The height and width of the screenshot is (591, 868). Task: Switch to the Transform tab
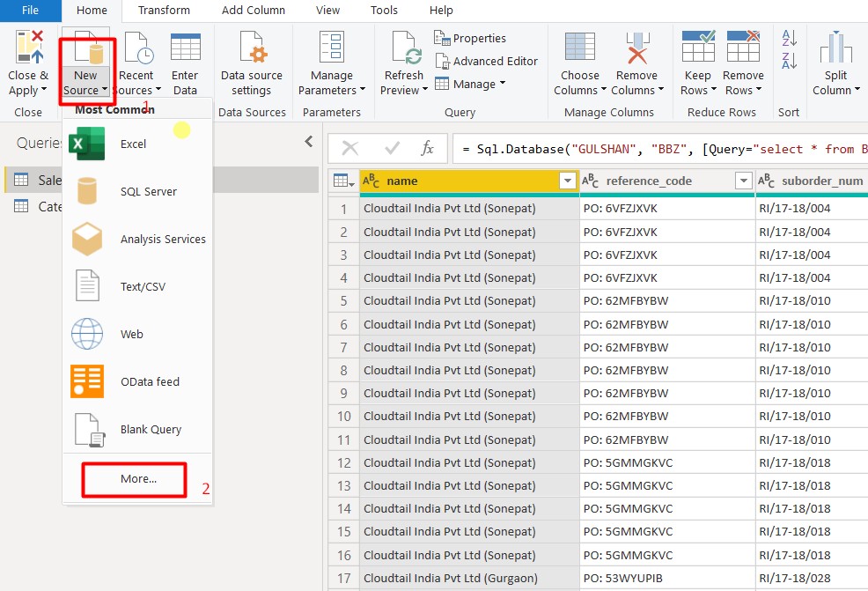164,11
